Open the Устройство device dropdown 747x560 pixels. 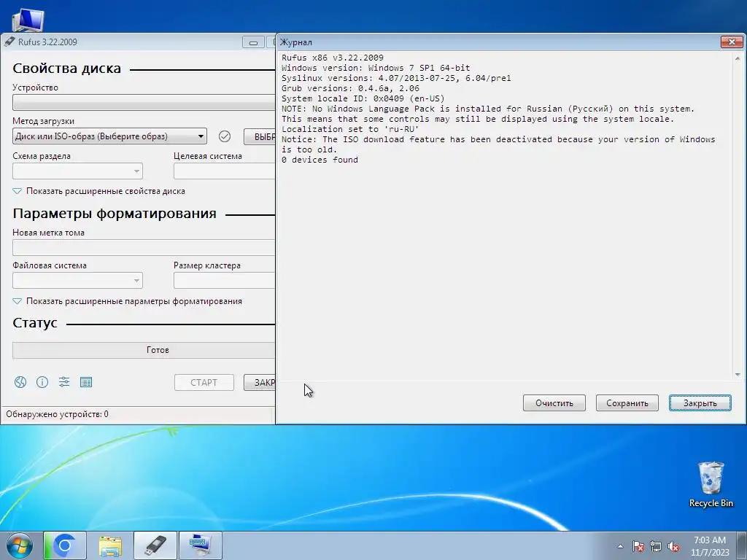click(x=144, y=102)
